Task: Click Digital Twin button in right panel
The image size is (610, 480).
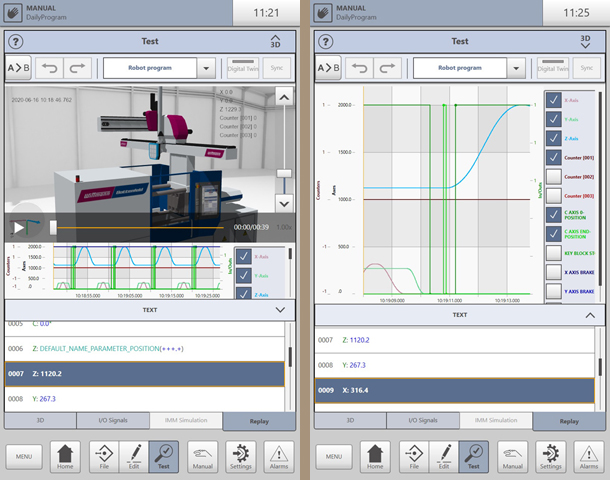Action: pos(553,68)
